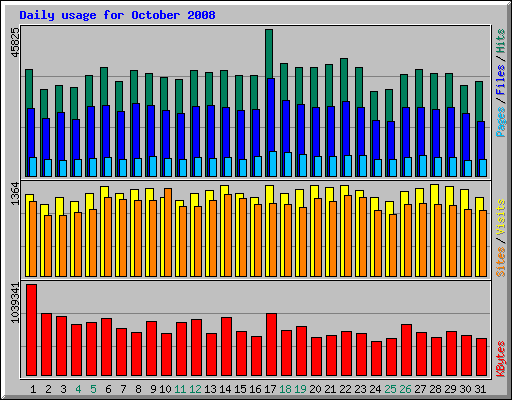Click the tallest red KBytes bar on day 1
This screenshot has height=400, width=512.
pyautogui.click(x=31, y=330)
